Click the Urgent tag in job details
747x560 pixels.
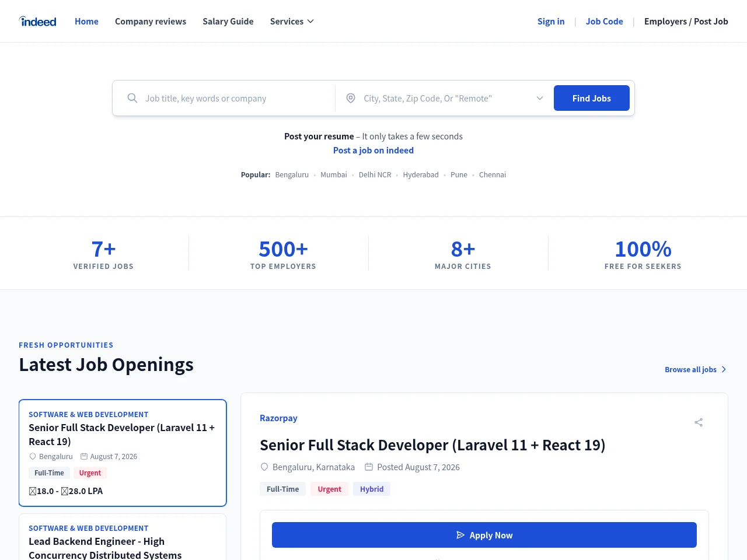329,489
